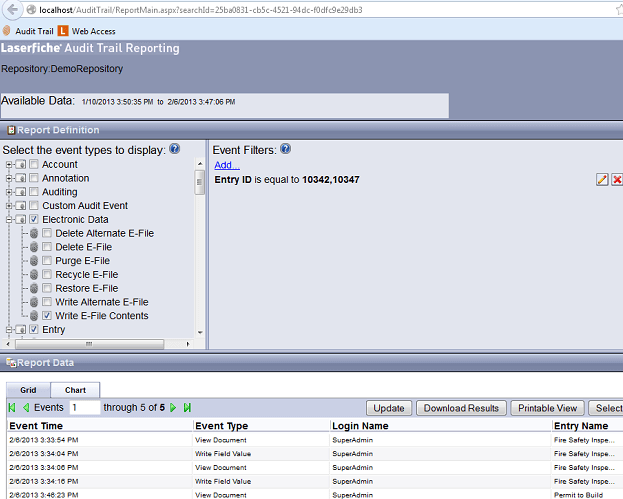Click the Entry category folder icon

[x=21, y=329]
